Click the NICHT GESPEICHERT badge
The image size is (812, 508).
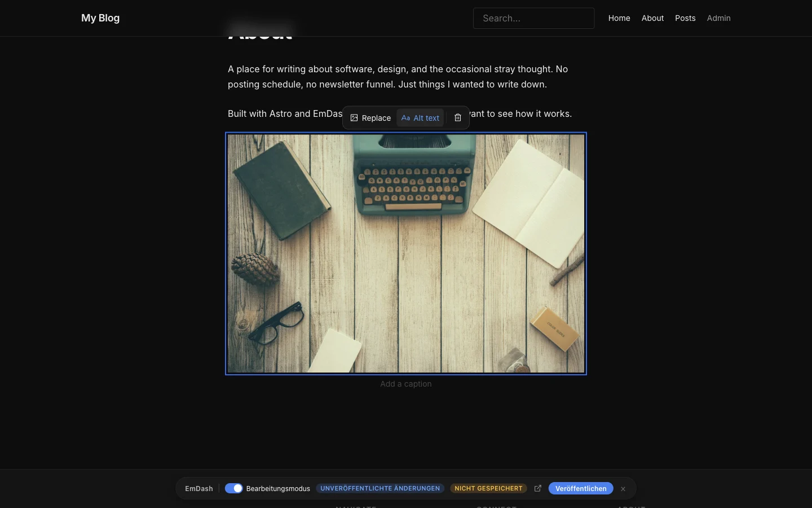(488, 488)
